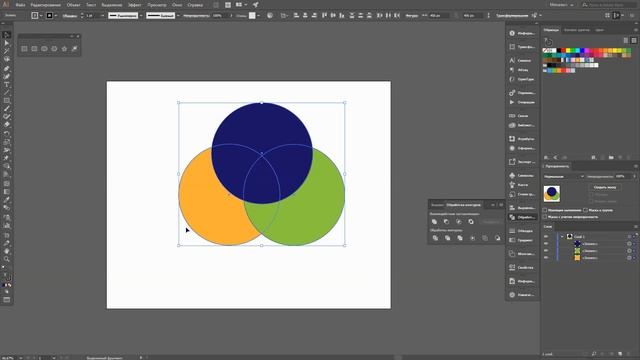The height and width of the screenshot is (360, 640).
Task: Select the Paintbrush tool
Action: (7, 109)
